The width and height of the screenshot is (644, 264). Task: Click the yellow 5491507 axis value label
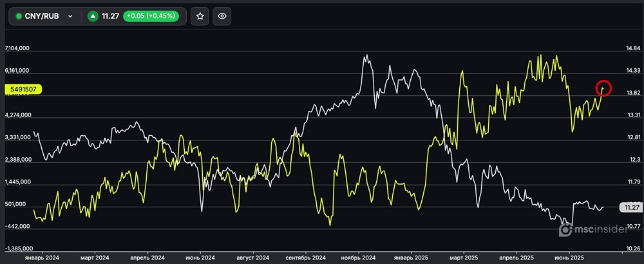[23, 90]
